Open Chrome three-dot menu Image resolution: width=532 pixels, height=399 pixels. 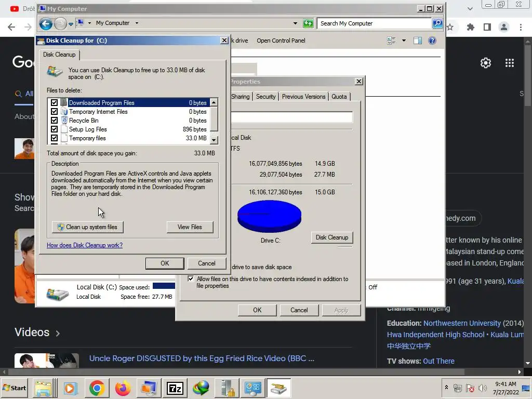(x=521, y=27)
